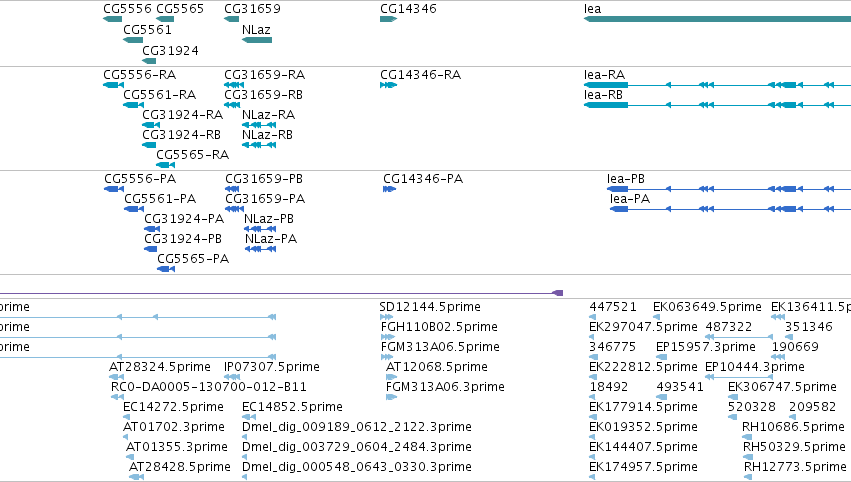Click protein NLaz-PB
Screen dimensions: 851x482
tap(269, 219)
